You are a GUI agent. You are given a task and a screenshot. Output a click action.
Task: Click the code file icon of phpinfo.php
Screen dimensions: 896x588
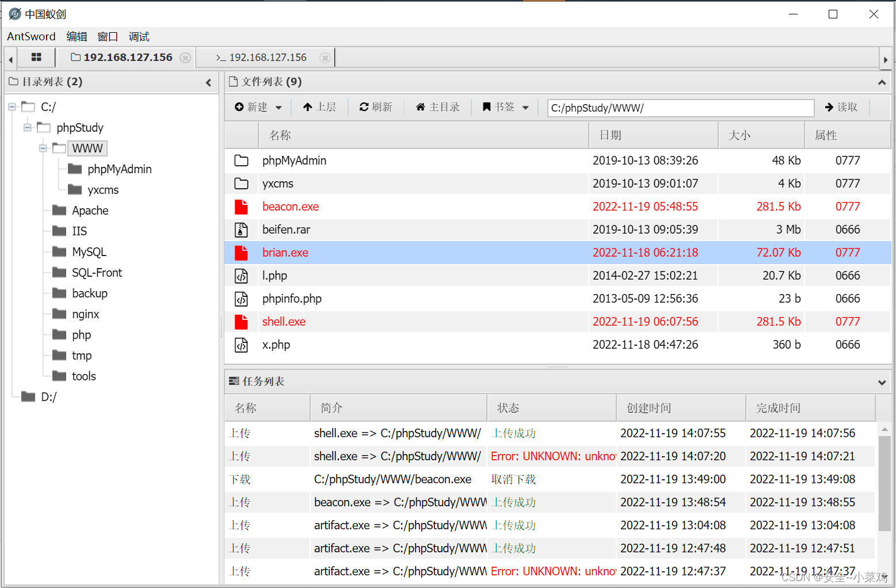(241, 299)
